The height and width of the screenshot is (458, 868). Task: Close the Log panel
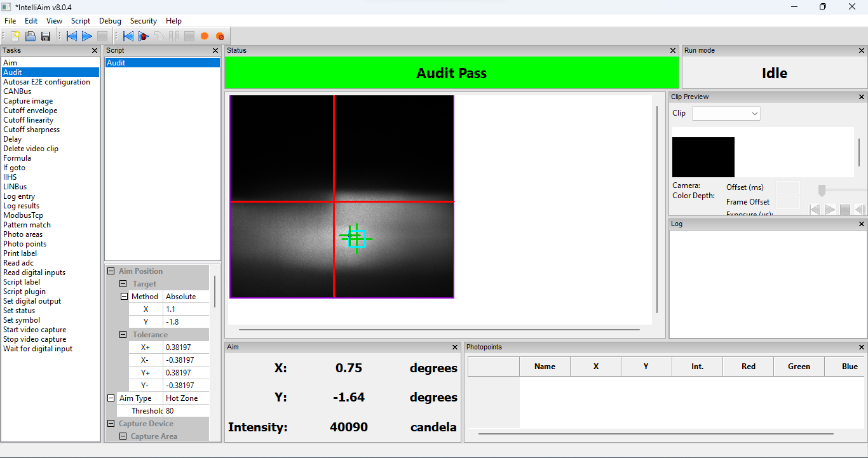862,224
